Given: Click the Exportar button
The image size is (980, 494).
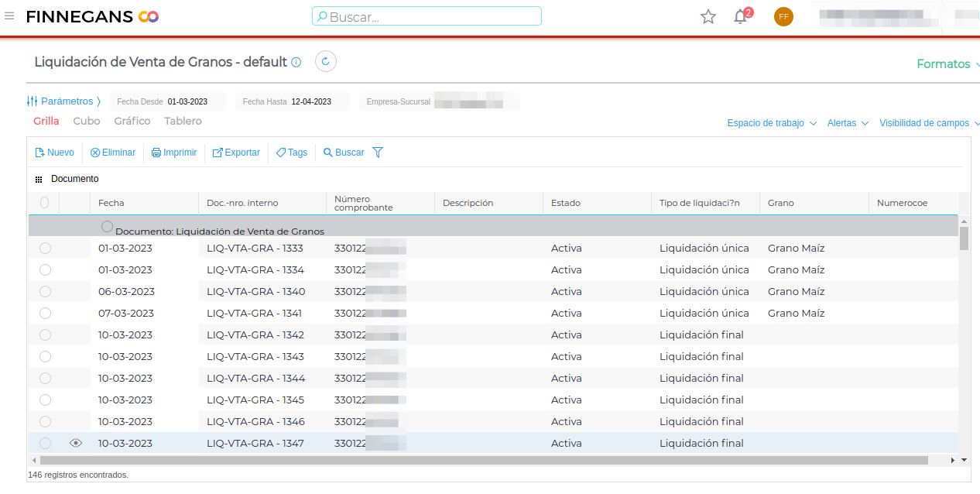Looking at the screenshot, I should (236, 153).
